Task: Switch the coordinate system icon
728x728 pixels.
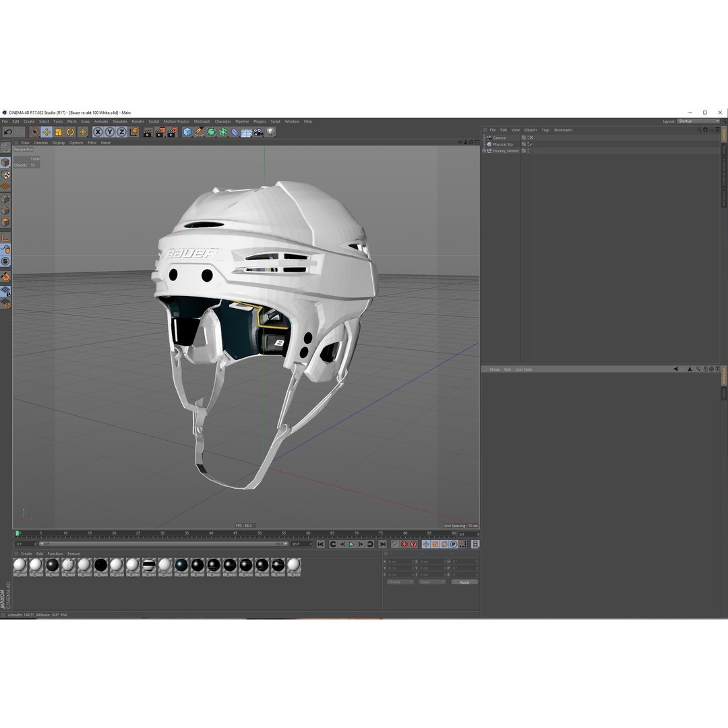Action: (133, 132)
